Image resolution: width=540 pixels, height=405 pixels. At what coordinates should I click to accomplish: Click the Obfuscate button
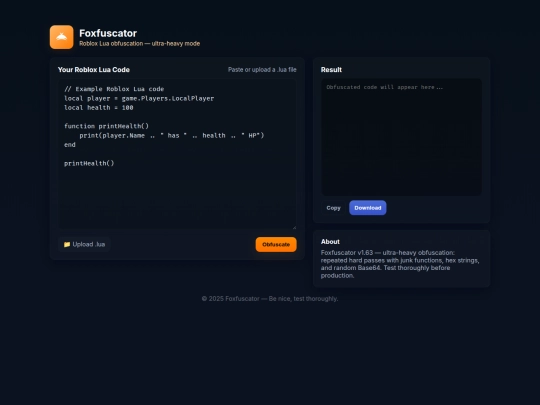pyautogui.click(x=276, y=245)
